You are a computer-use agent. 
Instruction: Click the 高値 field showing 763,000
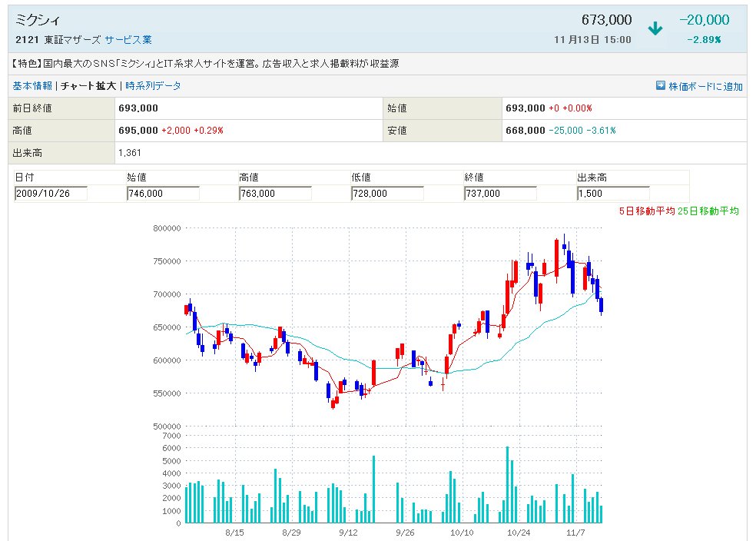point(275,194)
